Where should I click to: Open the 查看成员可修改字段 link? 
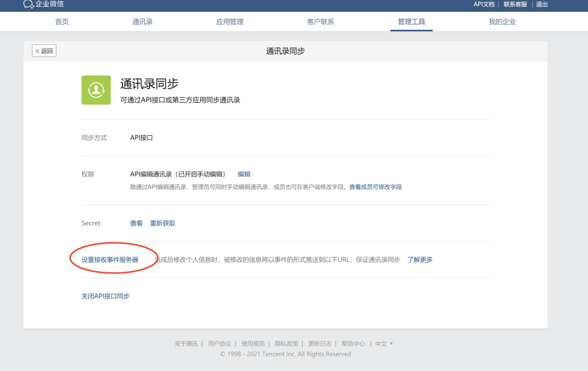375,187
